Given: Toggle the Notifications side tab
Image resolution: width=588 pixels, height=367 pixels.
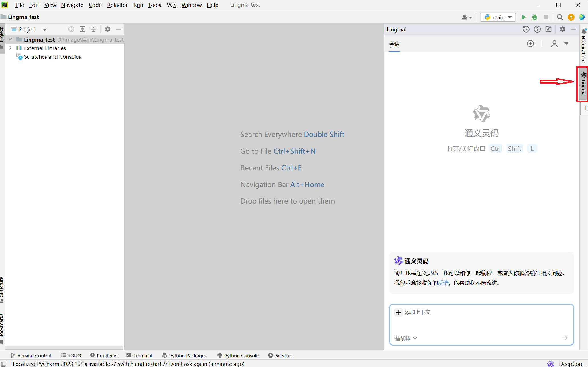Looking at the screenshot, I should [x=583, y=46].
